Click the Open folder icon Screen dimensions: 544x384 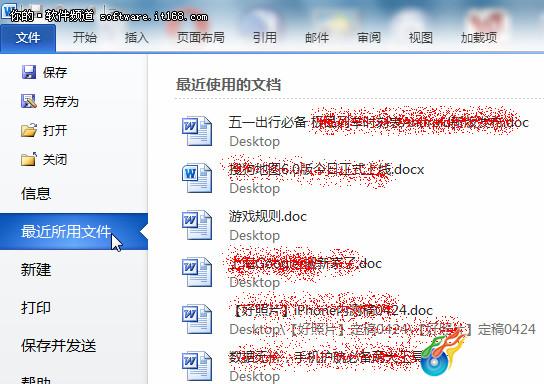29,130
